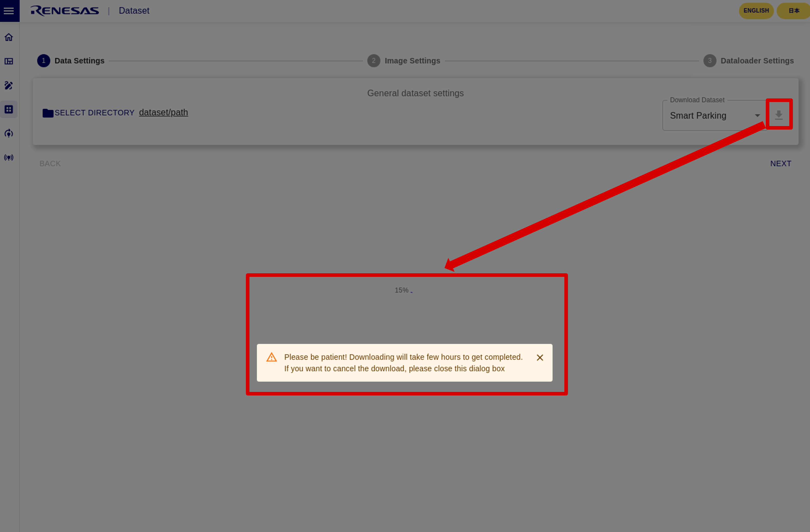
Task: Open the hamburger navigation menu
Action: pyautogui.click(x=9, y=11)
